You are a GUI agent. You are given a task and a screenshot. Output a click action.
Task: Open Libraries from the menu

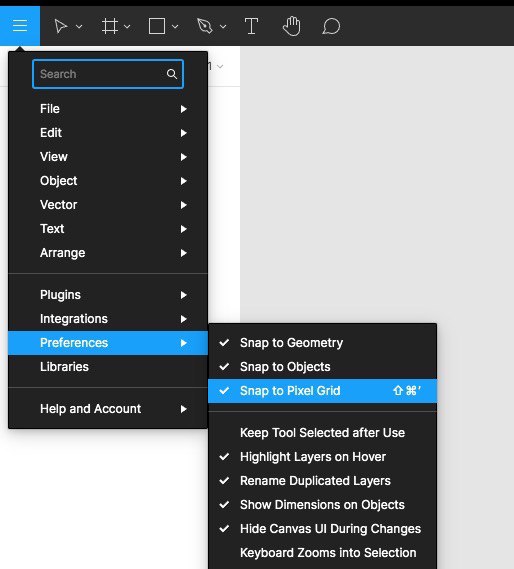(108, 367)
